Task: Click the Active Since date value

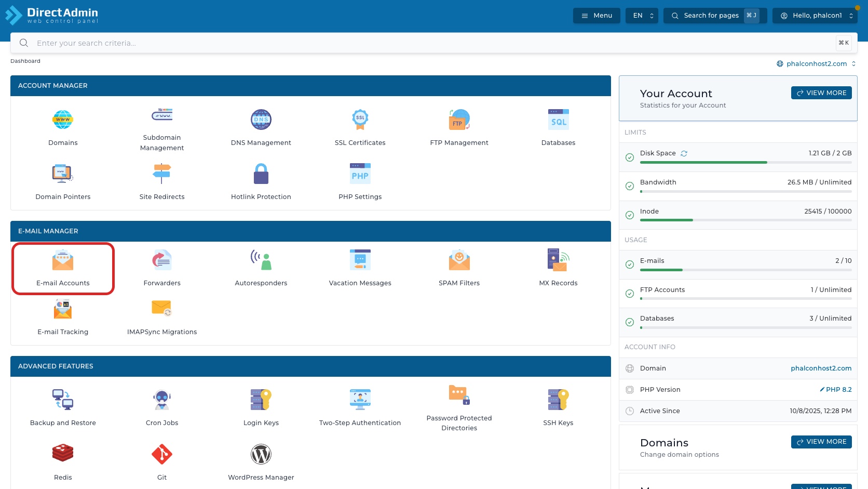Action: pyautogui.click(x=821, y=411)
